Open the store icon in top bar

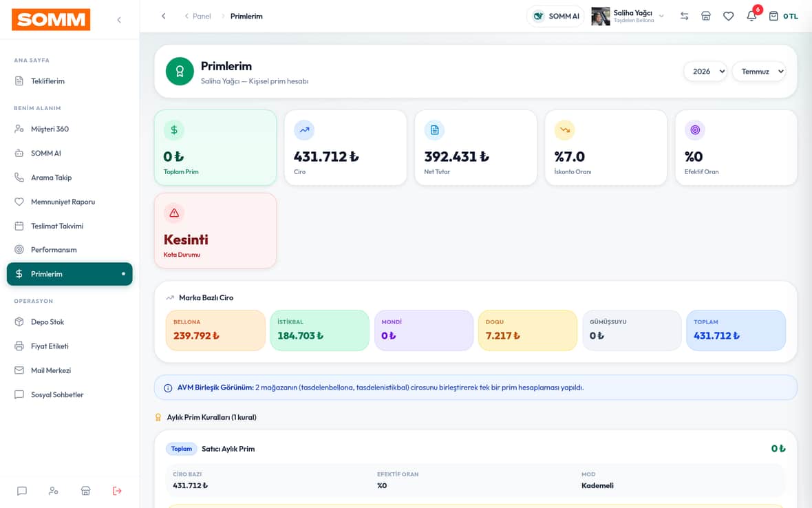point(706,16)
